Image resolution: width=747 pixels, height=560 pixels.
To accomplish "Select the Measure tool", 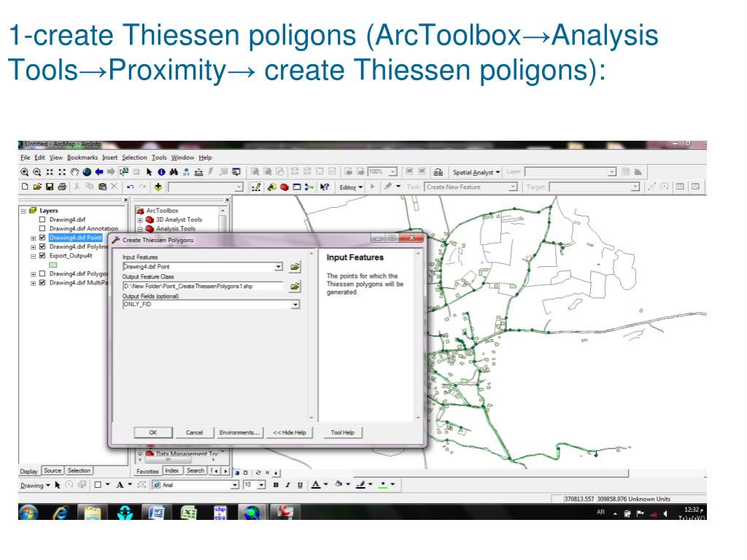I will [198, 172].
